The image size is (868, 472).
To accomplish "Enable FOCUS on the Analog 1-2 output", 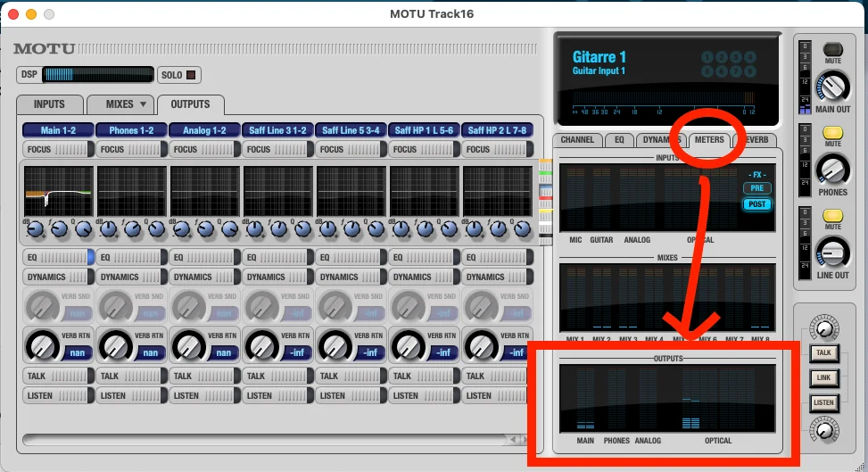I will (204, 149).
